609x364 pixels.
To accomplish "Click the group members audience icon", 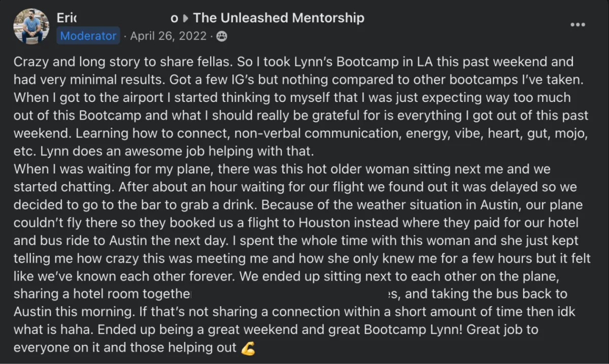I will tap(222, 36).
